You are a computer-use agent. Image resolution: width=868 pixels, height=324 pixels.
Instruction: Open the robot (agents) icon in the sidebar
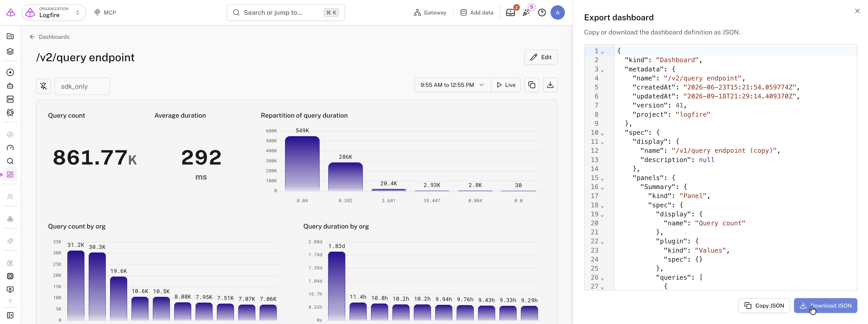(10, 86)
